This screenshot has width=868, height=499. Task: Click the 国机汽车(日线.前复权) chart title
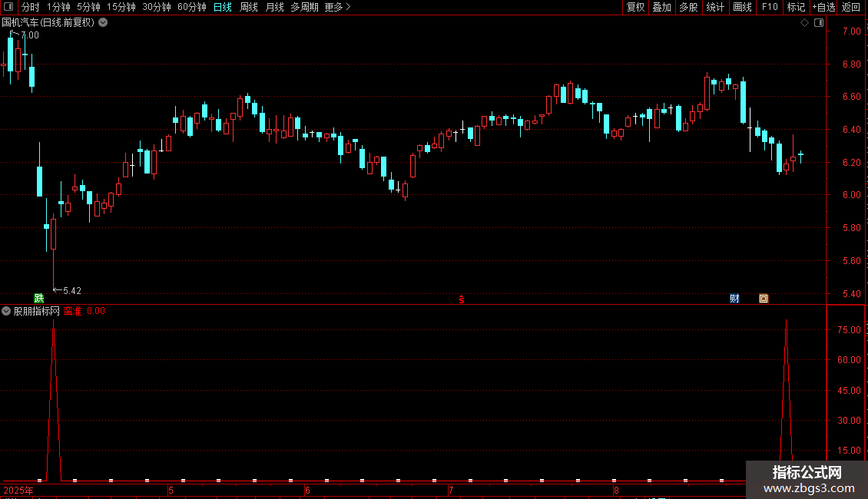(x=48, y=23)
